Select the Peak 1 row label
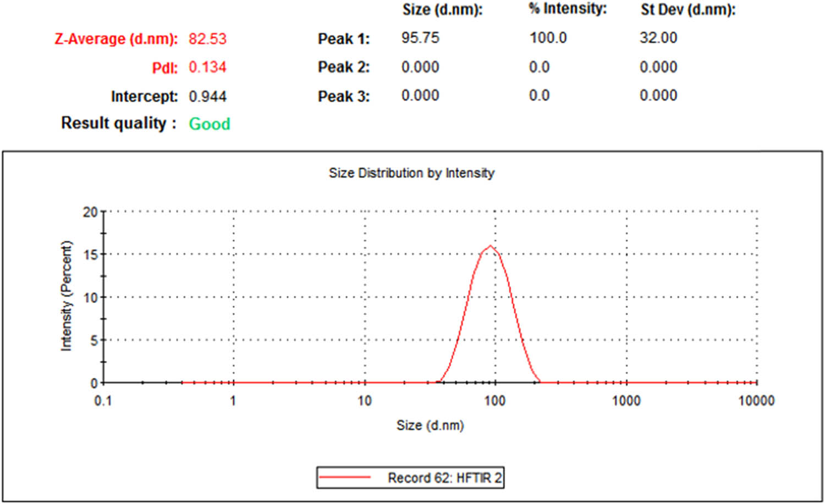Screen dimensions: 825x504 [343, 39]
